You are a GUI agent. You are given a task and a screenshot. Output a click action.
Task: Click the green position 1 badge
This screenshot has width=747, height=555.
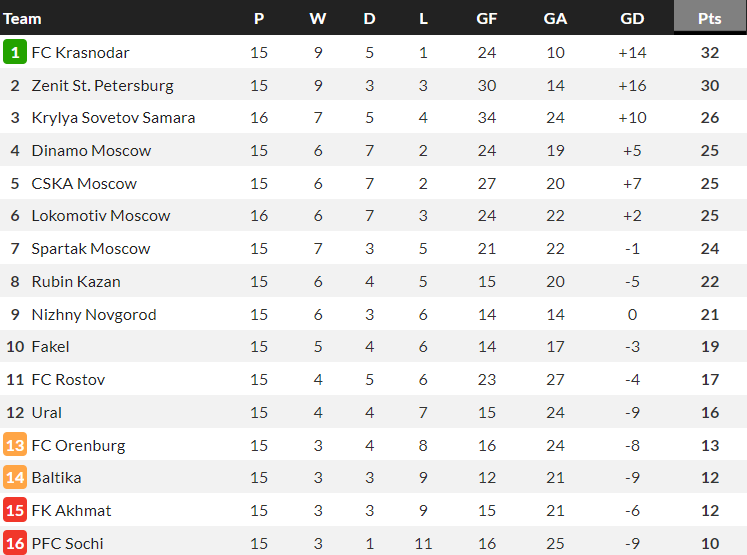[15, 52]
